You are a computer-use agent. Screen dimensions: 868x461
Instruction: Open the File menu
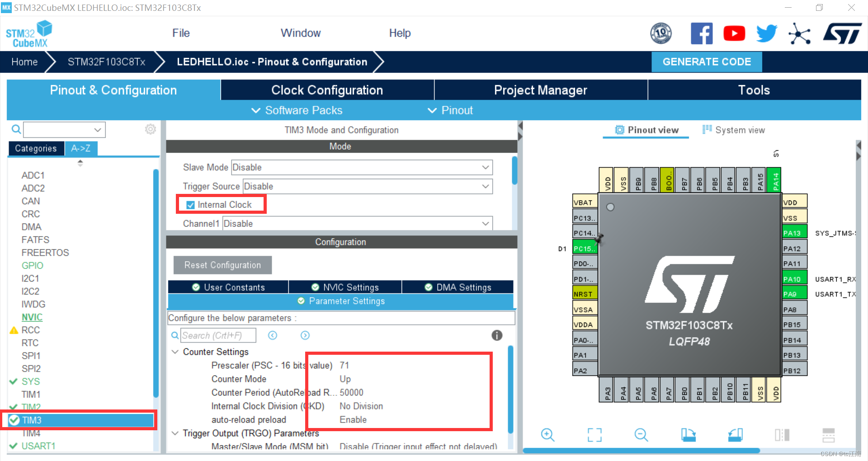coord(181,33)
